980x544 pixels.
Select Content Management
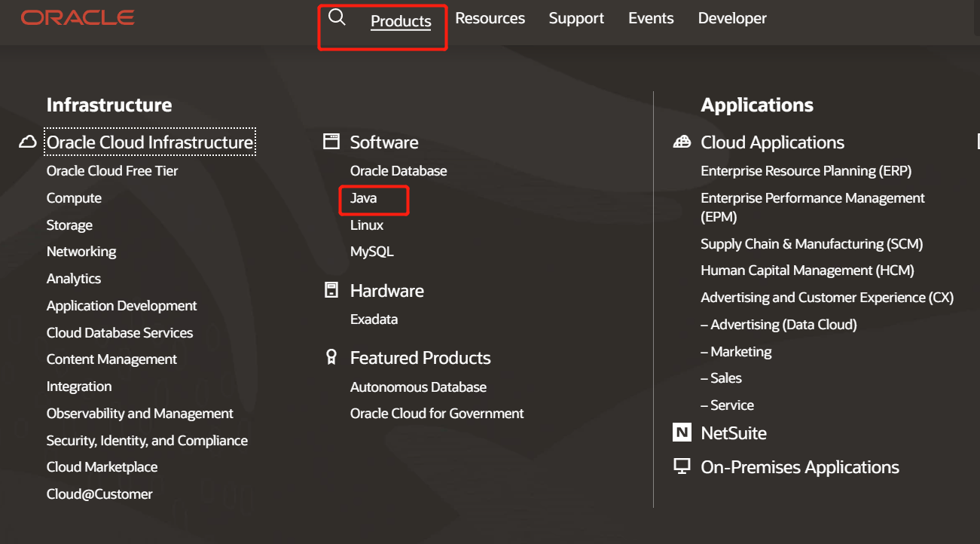(x=111, y=359)
